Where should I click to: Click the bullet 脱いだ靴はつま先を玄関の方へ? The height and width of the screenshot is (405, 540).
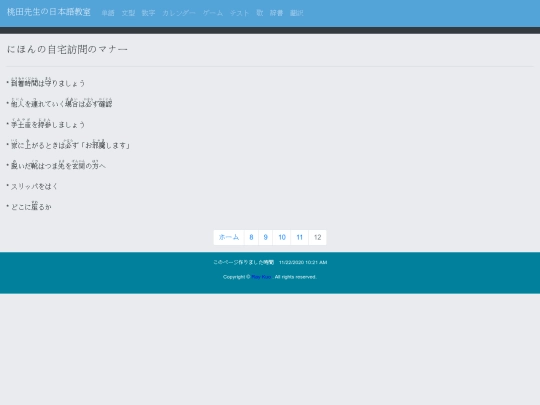58,165
